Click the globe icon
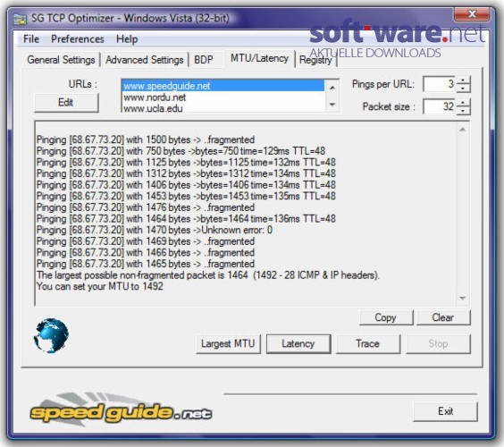Image resolution: width=504 pixels, height=447 pixels. [x=51, y=335]
